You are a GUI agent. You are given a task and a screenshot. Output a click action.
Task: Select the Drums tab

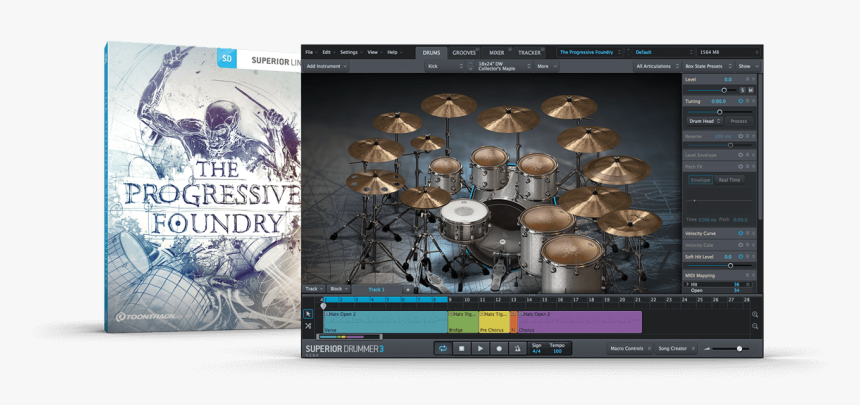click(432, 53)
